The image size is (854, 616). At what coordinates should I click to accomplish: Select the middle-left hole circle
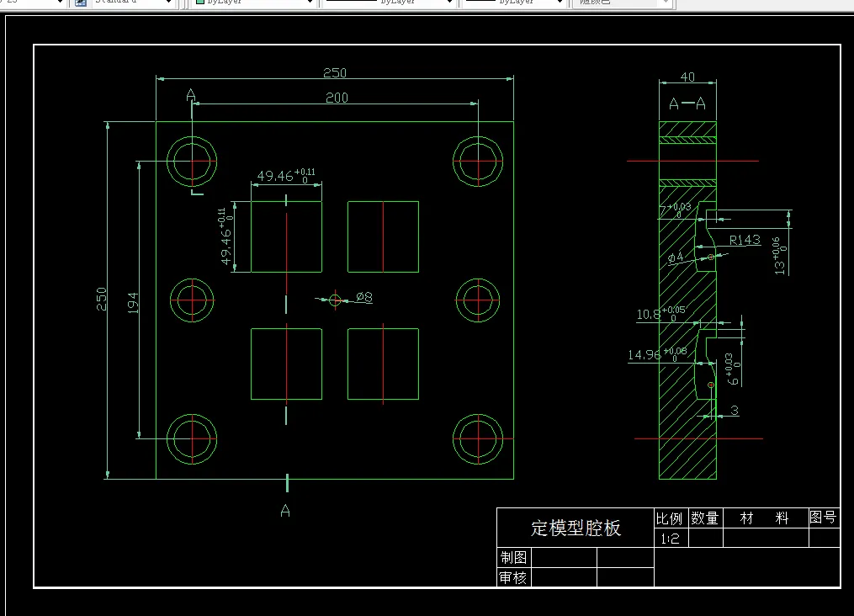pyautogui.click(x=192, y=300)
